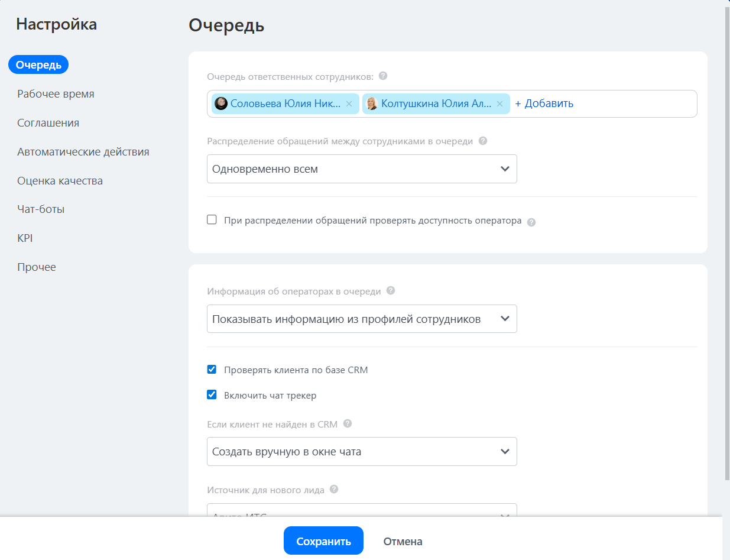Show help for operator availability check
This screenshot has height=560, width=730.
pyautogui.click(x=531, y=222)
